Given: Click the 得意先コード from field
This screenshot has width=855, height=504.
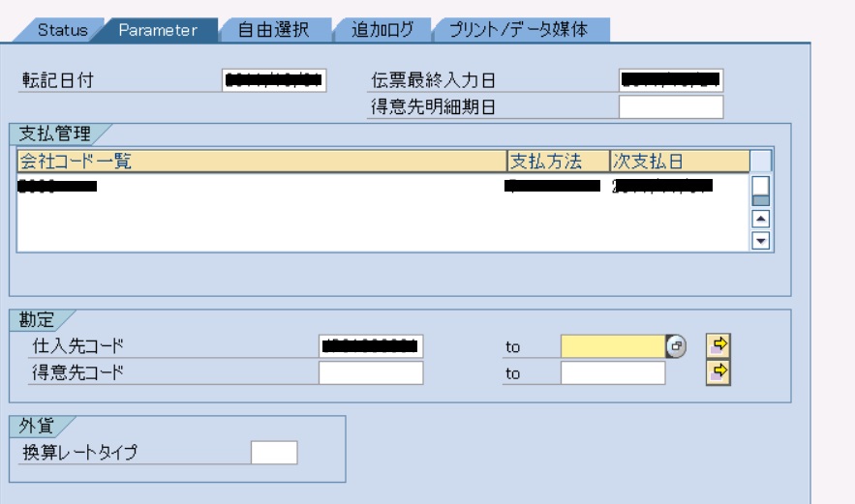Looking at the screenshot, I should [x=371, y=372].
